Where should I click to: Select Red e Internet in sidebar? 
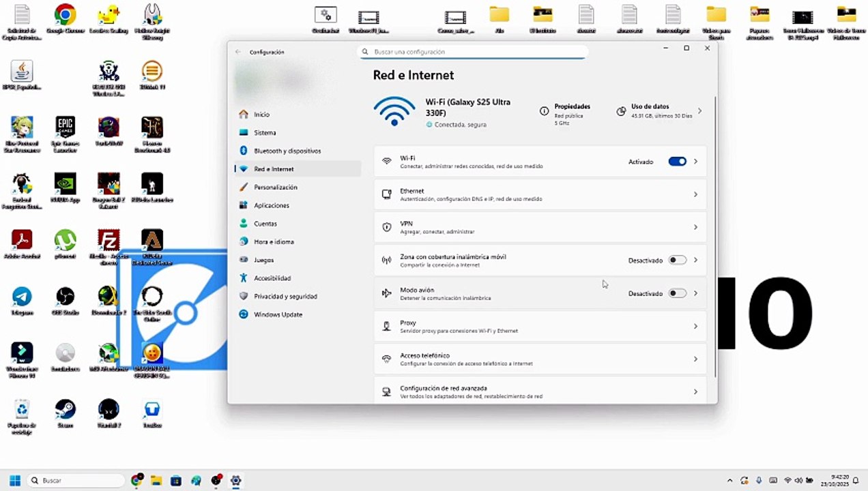298,169
